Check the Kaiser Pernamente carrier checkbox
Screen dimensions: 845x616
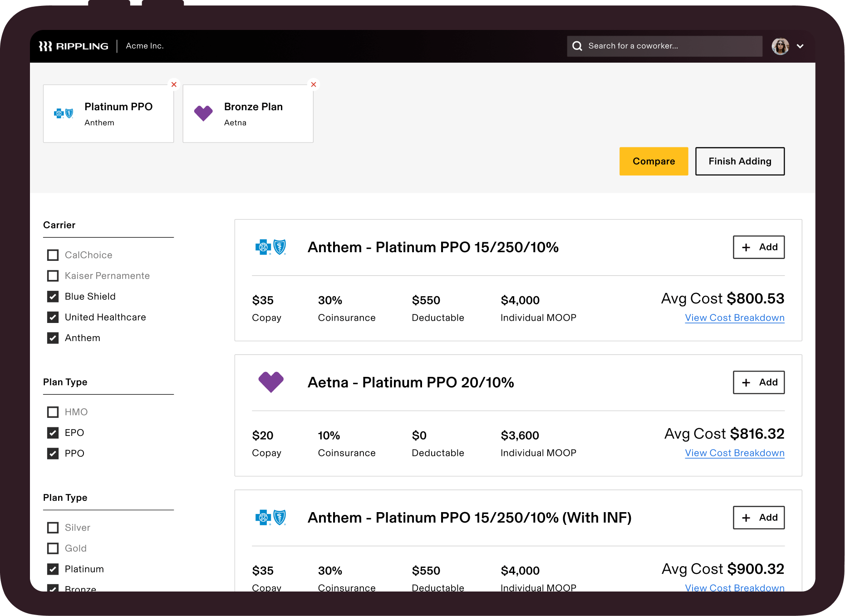(53, 276)
